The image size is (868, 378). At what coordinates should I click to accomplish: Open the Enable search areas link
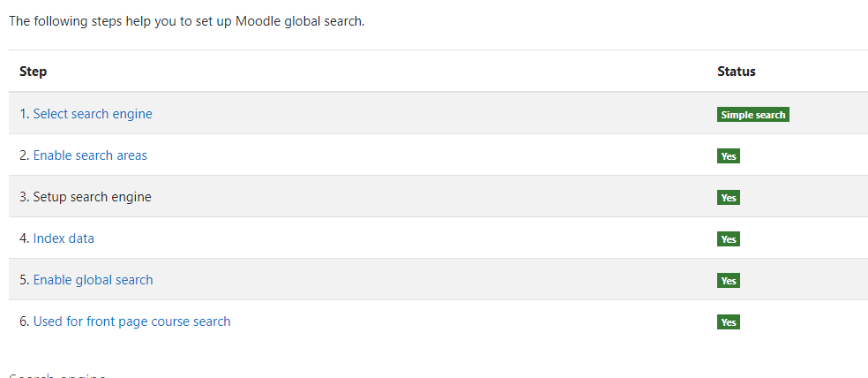[90, 155]
